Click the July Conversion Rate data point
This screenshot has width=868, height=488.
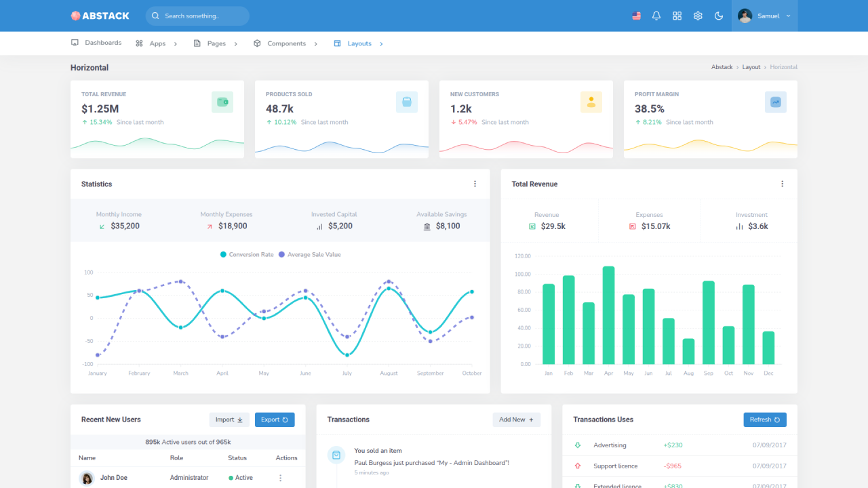pyautogui.click(x=347, y=354)
